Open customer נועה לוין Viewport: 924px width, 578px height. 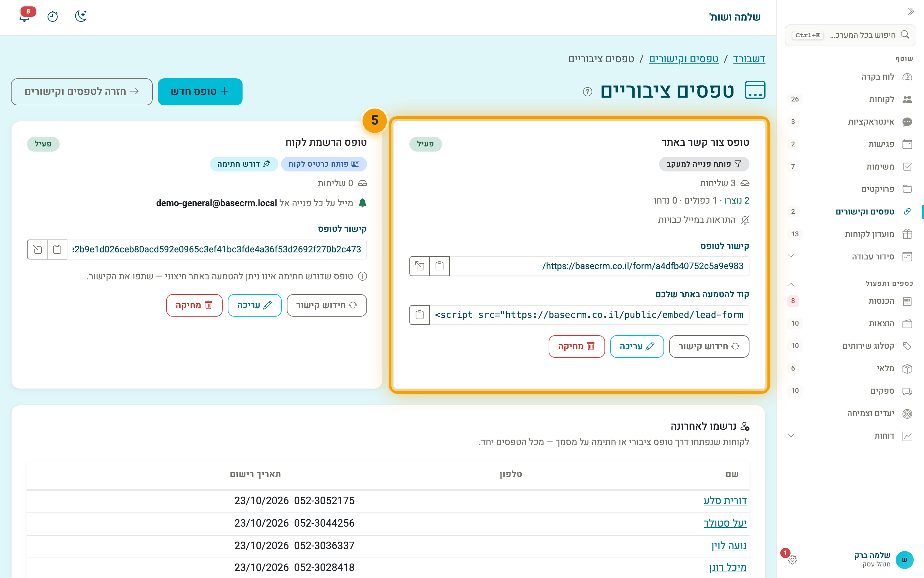coord(729,546)
